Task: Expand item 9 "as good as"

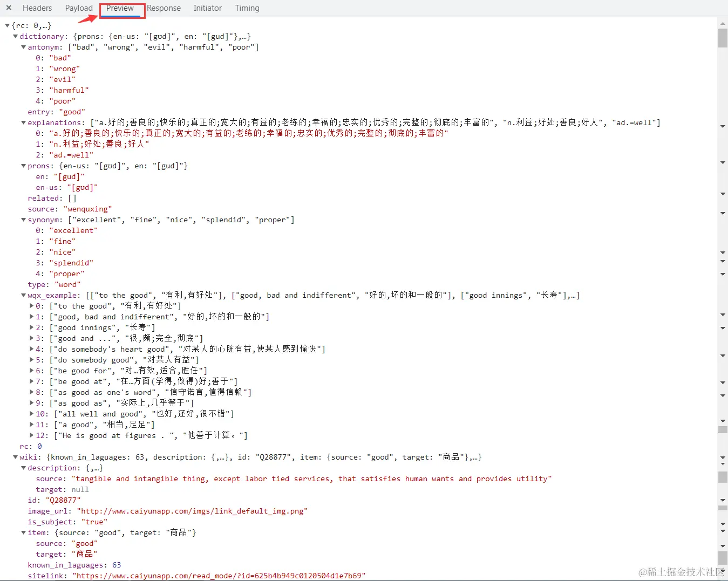Action: click(x=32, y=403)
